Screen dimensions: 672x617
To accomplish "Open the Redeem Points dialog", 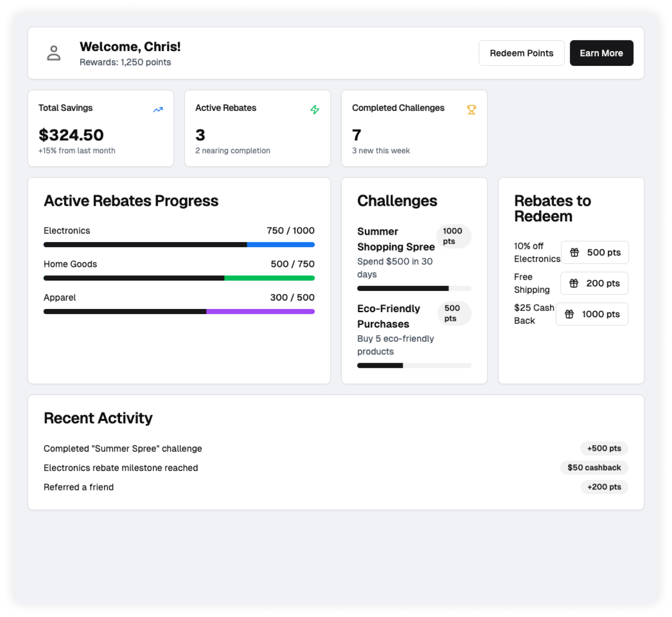I will coord(521,53).
